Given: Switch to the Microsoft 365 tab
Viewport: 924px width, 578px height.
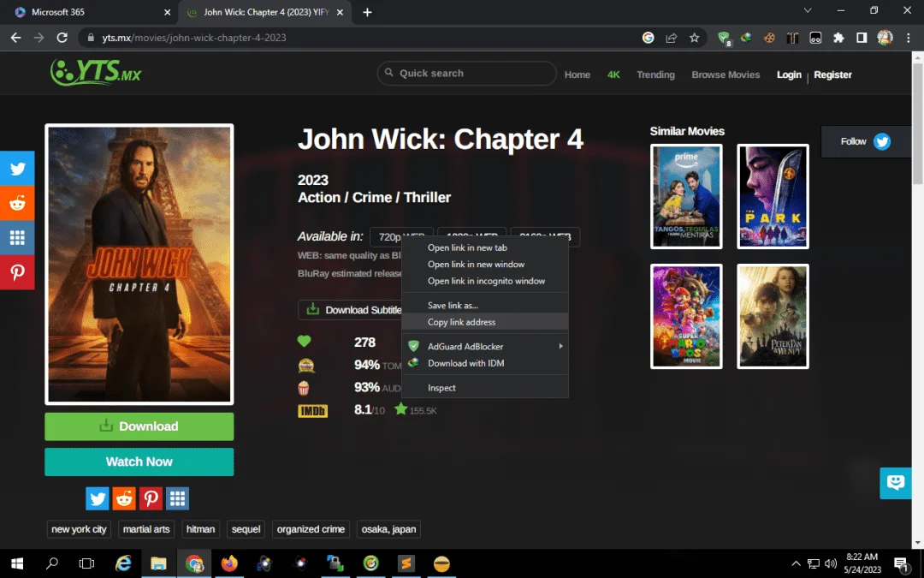Looking at the screenshot, I should coord(88,12).
